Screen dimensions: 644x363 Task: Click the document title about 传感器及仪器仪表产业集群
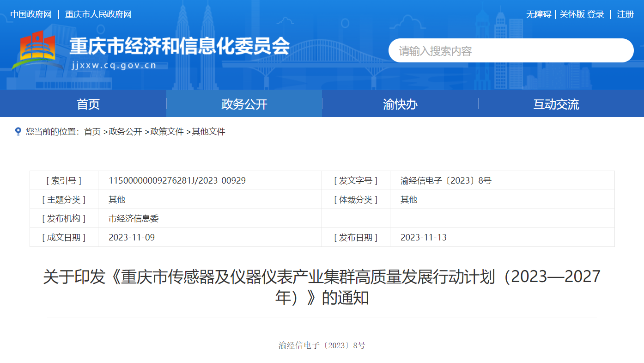322,287
